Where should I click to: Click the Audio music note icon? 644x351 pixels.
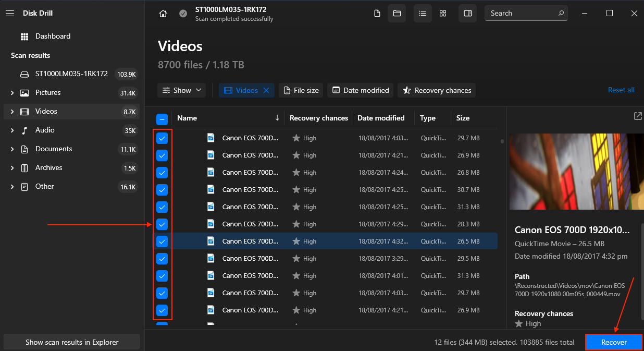coord(24,130)
